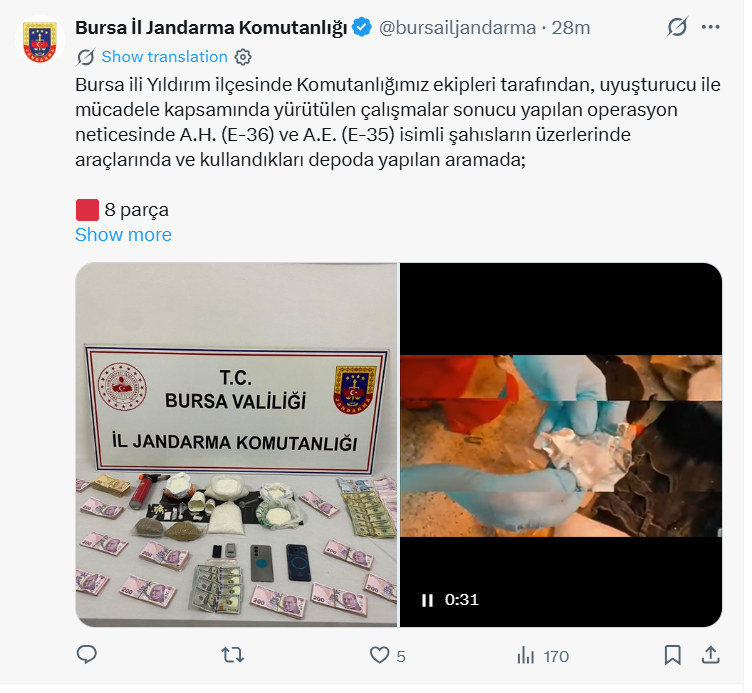Open the Bursa Jandarma profile avatar

[x=40, y=40]
